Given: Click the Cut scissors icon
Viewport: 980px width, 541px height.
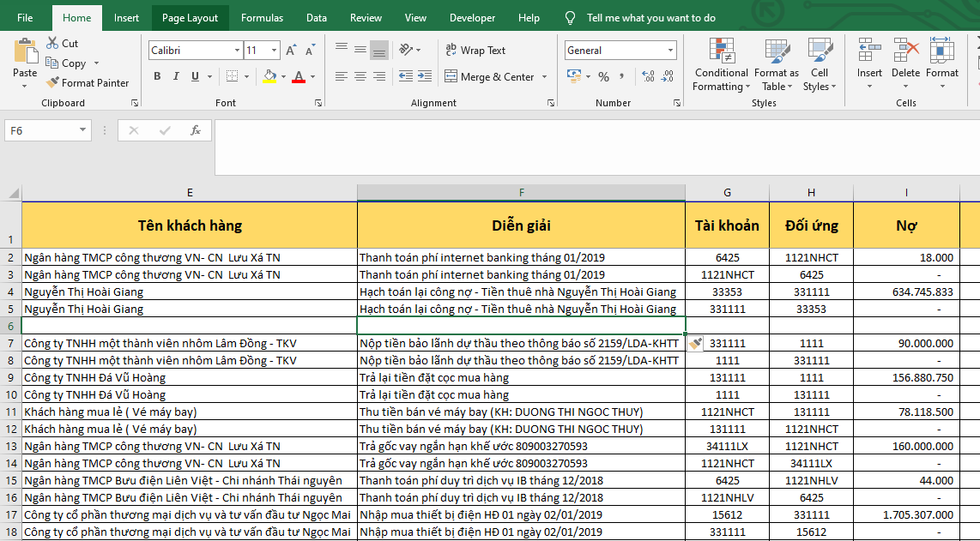Looking at the screenshot, I should point(51,43).
